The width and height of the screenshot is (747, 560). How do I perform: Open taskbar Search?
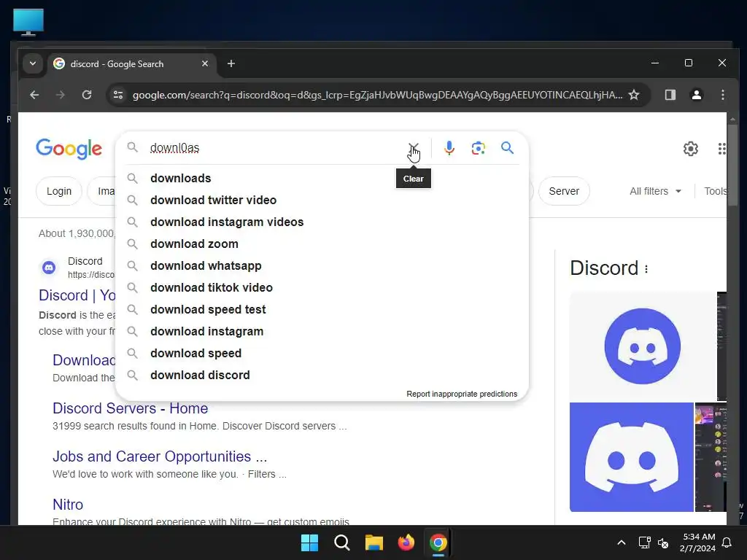point(342,542)
